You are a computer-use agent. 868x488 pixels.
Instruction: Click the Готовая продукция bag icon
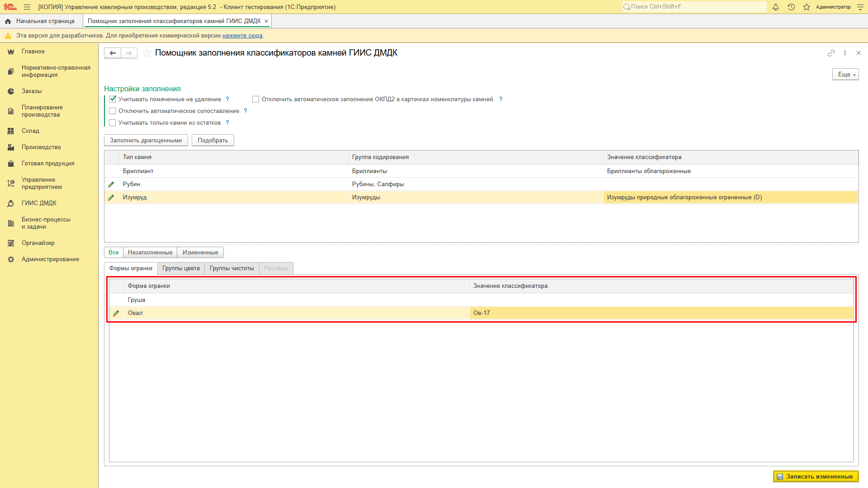tap(11, 164)
